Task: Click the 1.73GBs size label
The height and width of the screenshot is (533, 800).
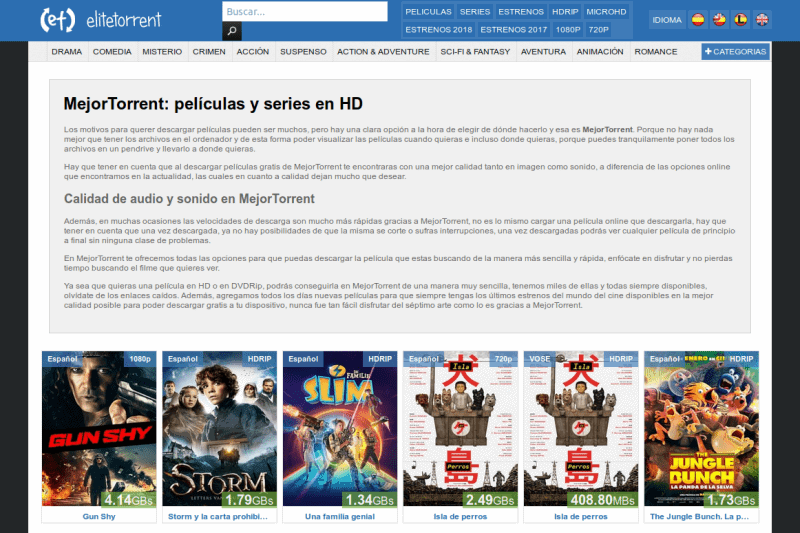Action: coord(731,500)
